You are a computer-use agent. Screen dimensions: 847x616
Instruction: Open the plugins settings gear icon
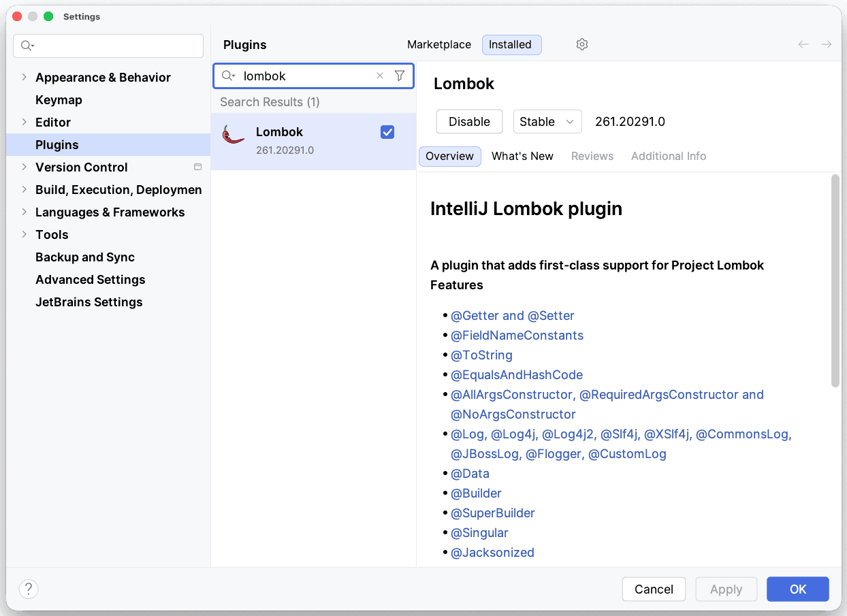pos(582,44)
